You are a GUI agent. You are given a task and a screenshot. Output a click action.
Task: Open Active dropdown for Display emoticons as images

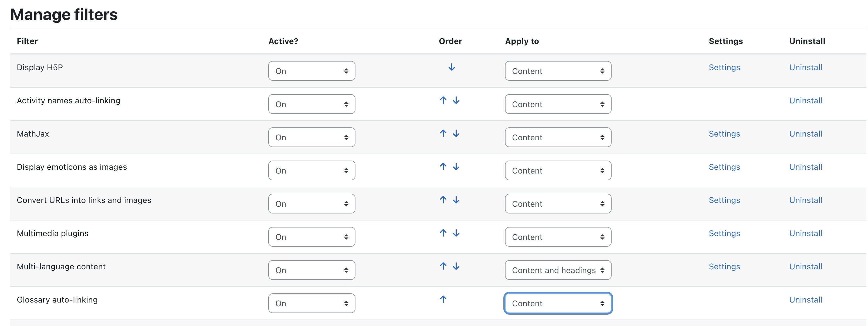point(312,170)
